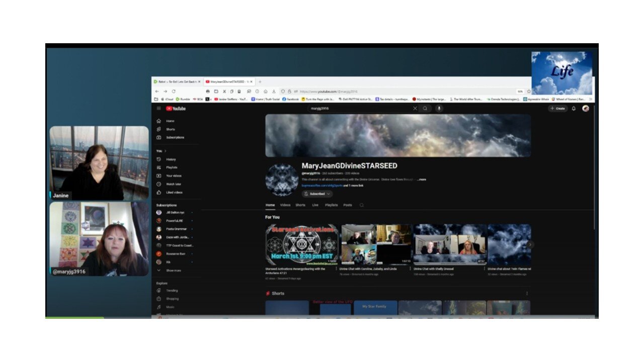Viewport: 644px width, 362px height.
Task: Start voice search with microphone icon
Action: [x=439, y=109]
